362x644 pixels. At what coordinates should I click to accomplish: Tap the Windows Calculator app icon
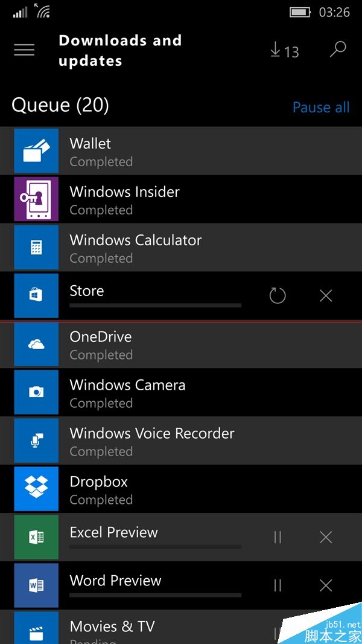pos(36,248)
